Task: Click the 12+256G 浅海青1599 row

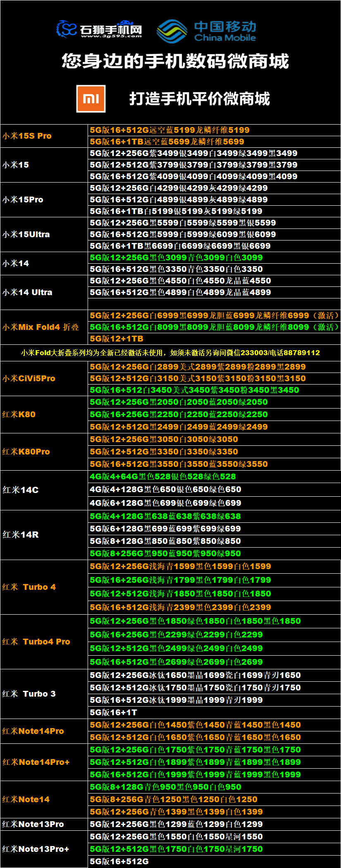Action: pos(215,566)
